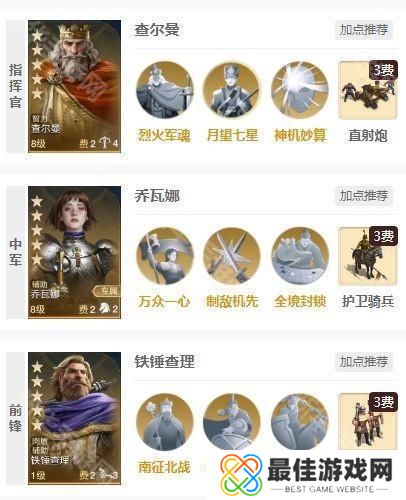Open 加点推荐 for 铁锤查理
This screenshot has height=500, width=406.
(364, 362)
